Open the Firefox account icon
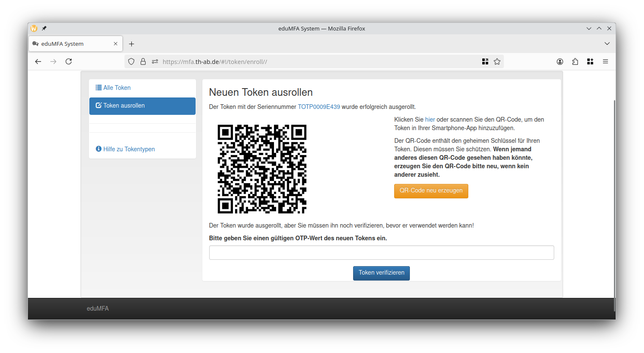 (x=560, y=61)
